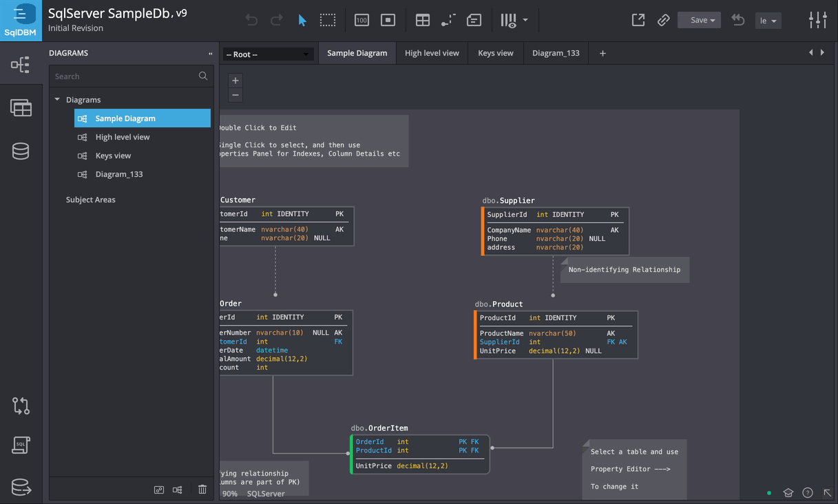838x504 pixels.
Task: Select the 'Select a table and use' note
Action: [634, 469]
